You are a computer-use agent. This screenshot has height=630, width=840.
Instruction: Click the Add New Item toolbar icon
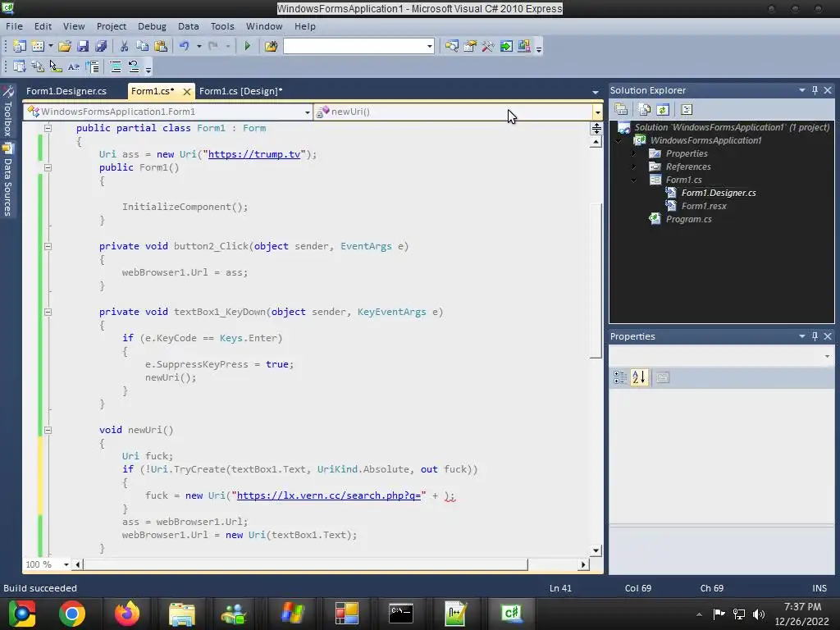coord(38,46)
